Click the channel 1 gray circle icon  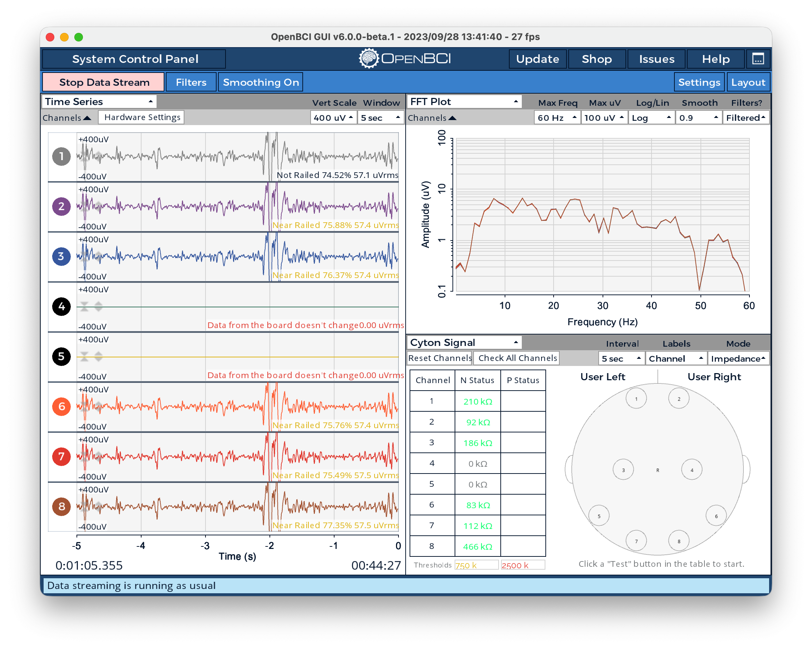pos(61,156)
